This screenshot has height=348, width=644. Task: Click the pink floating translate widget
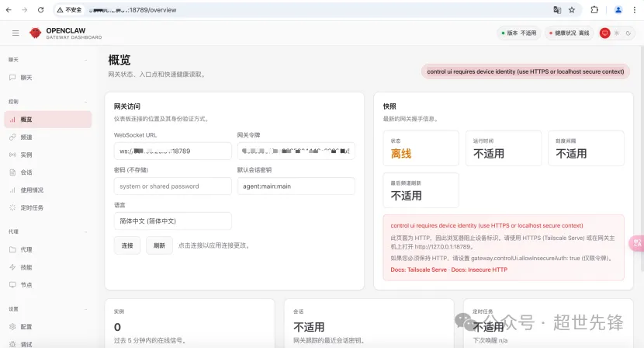coord(636,243)
